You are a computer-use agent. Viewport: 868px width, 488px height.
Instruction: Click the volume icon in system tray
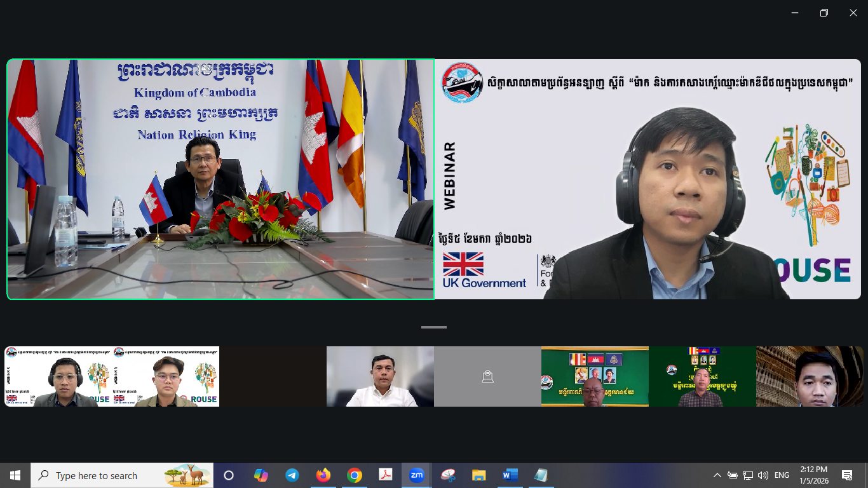763,475
